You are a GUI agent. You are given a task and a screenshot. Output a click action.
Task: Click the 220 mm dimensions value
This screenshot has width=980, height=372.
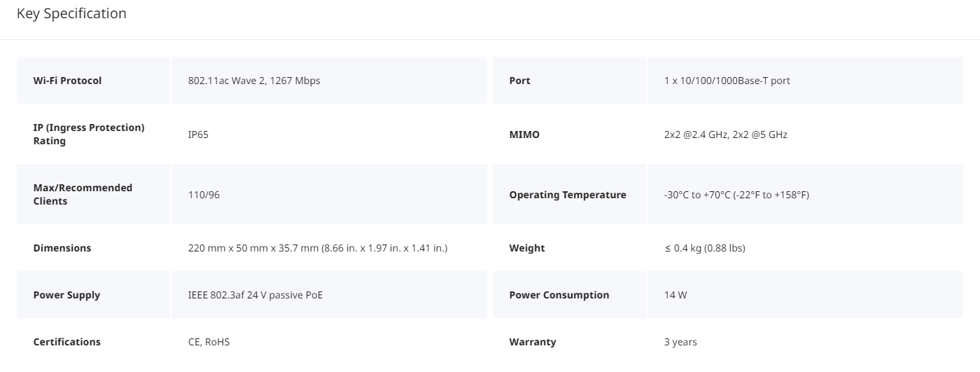[x=317, y=248]
